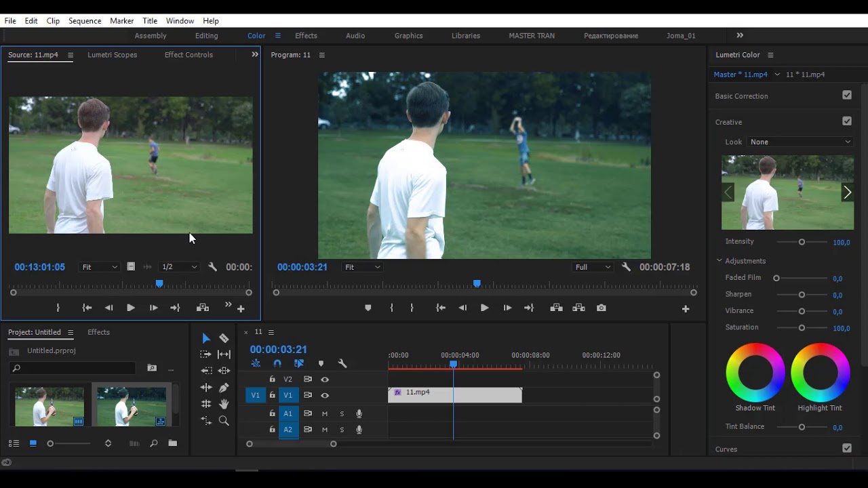The width and height of the screenshot is (868, 488).
Task: Create a new bin folder in Project panel
Action: click(x=172, y=443)
